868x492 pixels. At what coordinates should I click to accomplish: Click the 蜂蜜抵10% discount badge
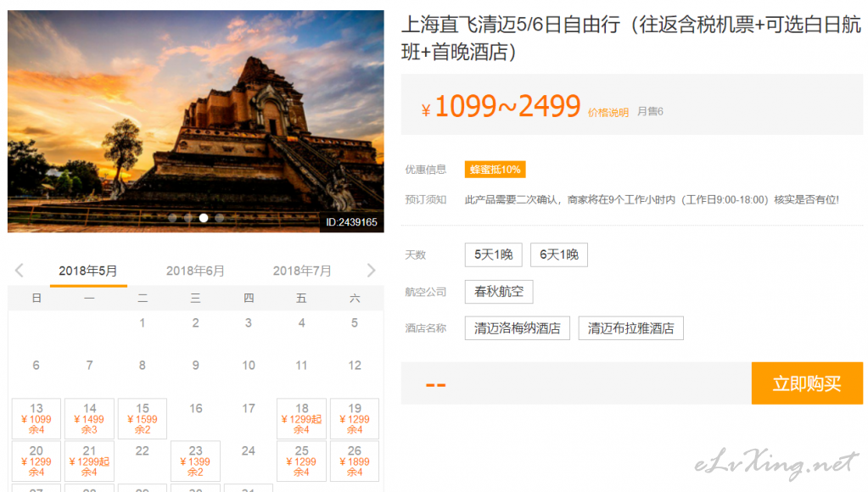click(x=495, y=170)
